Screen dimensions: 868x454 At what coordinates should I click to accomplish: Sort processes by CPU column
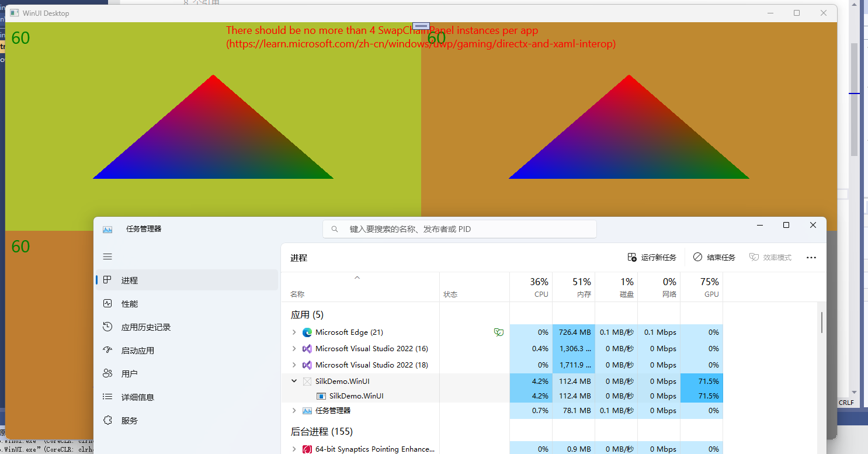531,287
